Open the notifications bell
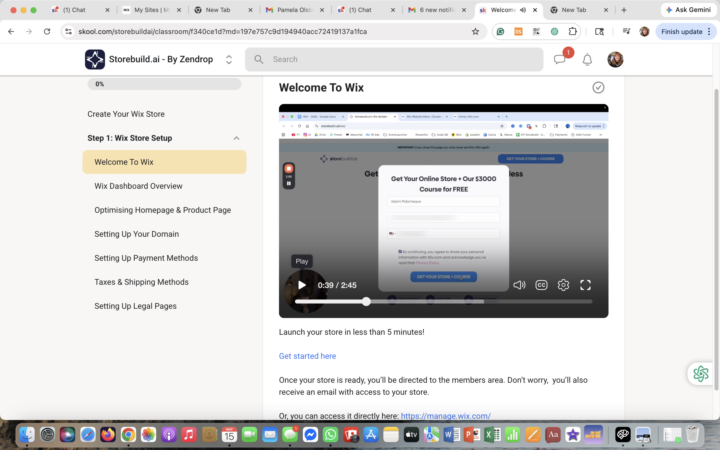The image size is (720, 450). pyautogui.click(x=587, y=60)
